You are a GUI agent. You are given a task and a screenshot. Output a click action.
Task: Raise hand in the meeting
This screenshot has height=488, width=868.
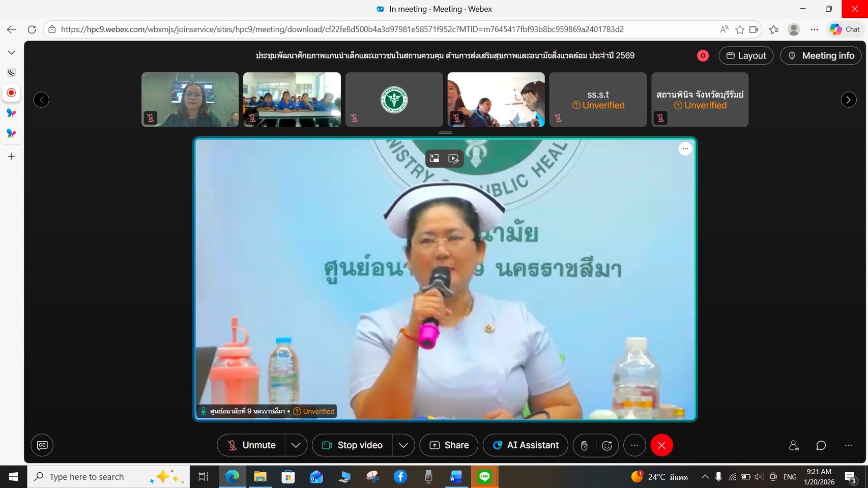584,445
